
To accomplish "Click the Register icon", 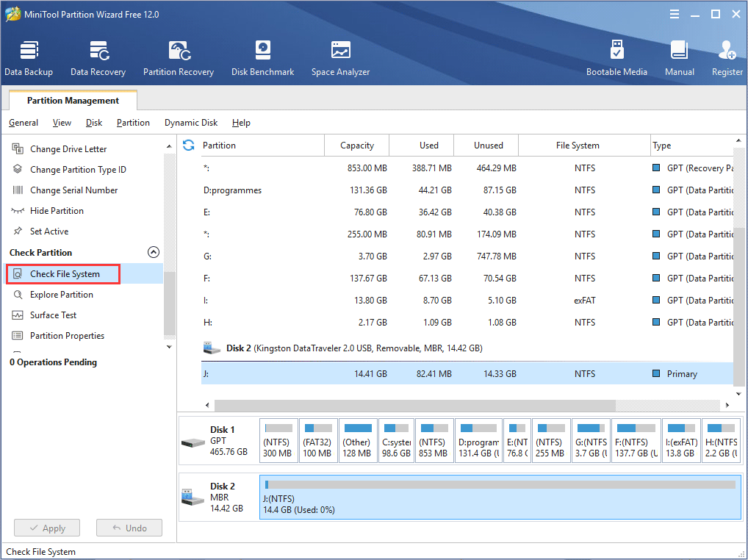I will coord(727,50).
